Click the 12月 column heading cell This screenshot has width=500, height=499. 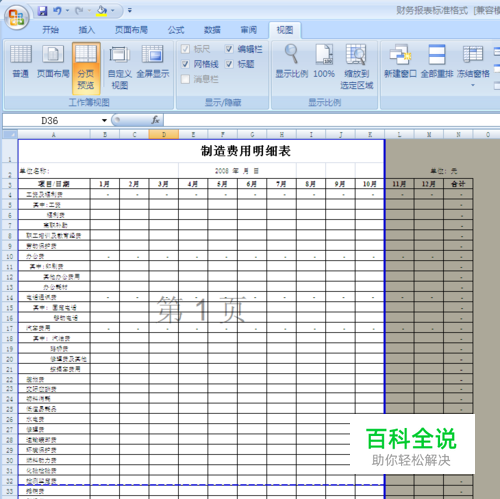(x=429, y=184)
